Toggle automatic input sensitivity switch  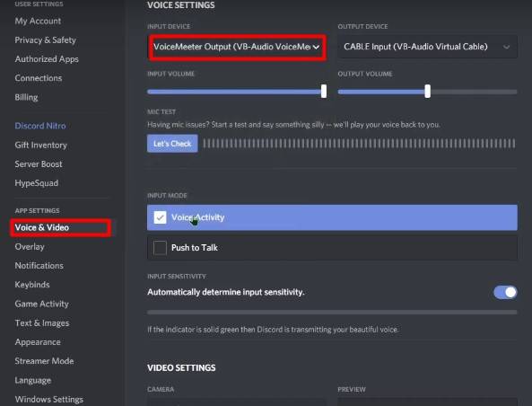[x=505, y=292]
